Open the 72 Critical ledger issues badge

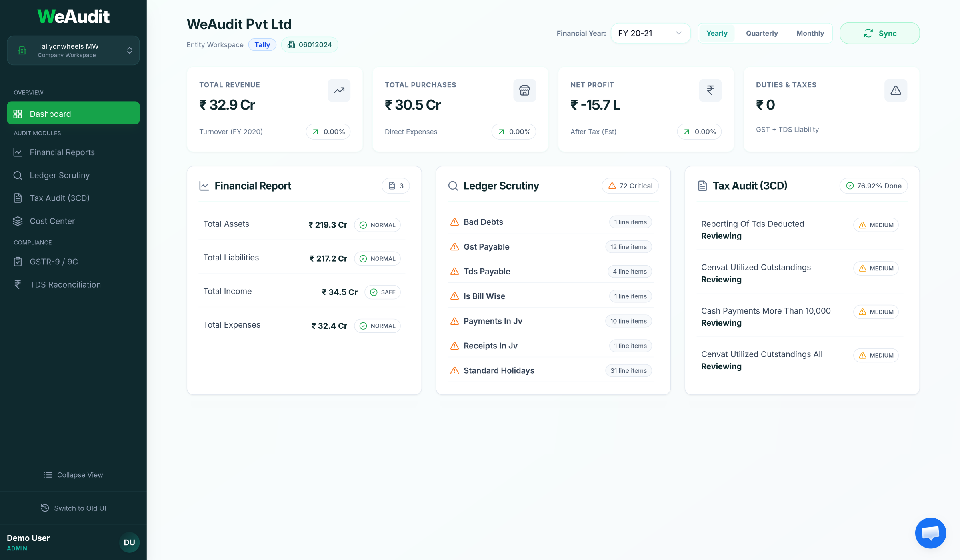click(630, 186)
